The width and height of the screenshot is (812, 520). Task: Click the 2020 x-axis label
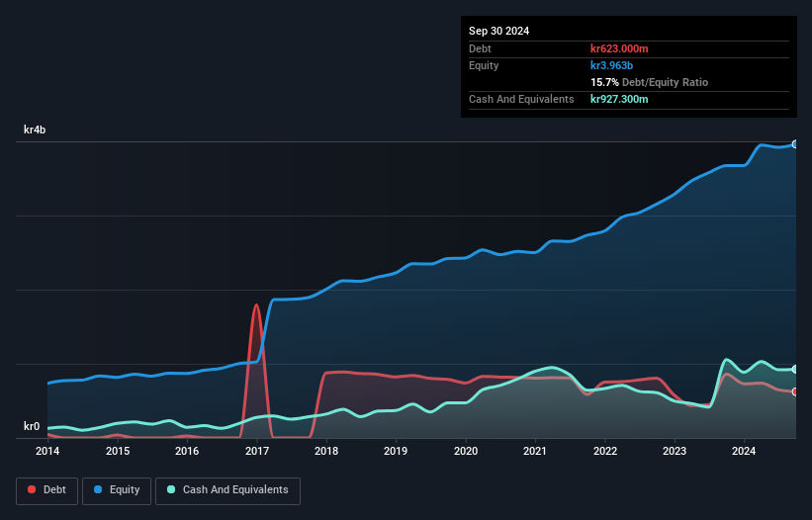pos(466,451)
